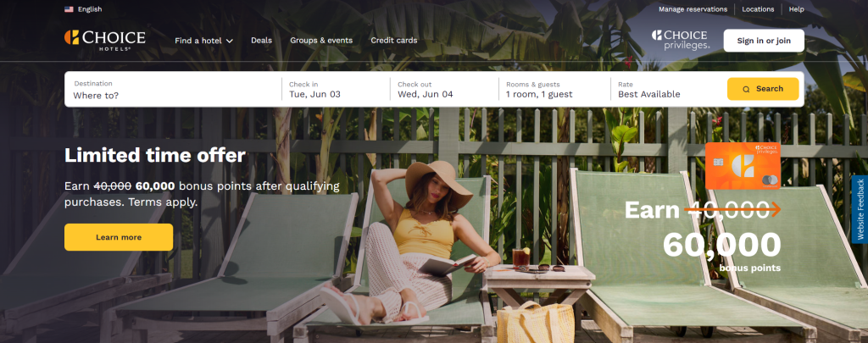This screenshot has height=343, width=868.
Task: Click the Help link
Action: point(797,9)
